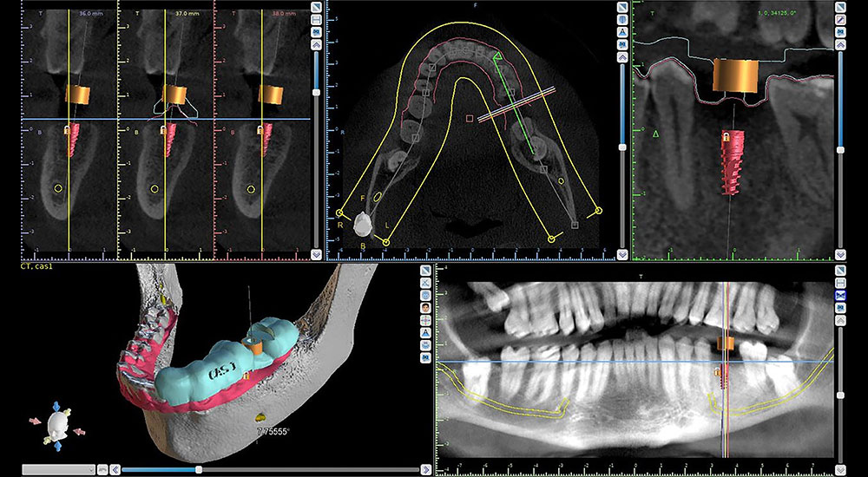The height and width of the screenshot is (477, 868).
Task: Adjust the axial view vertical slider handle
Action: click(x=622, y=147)
